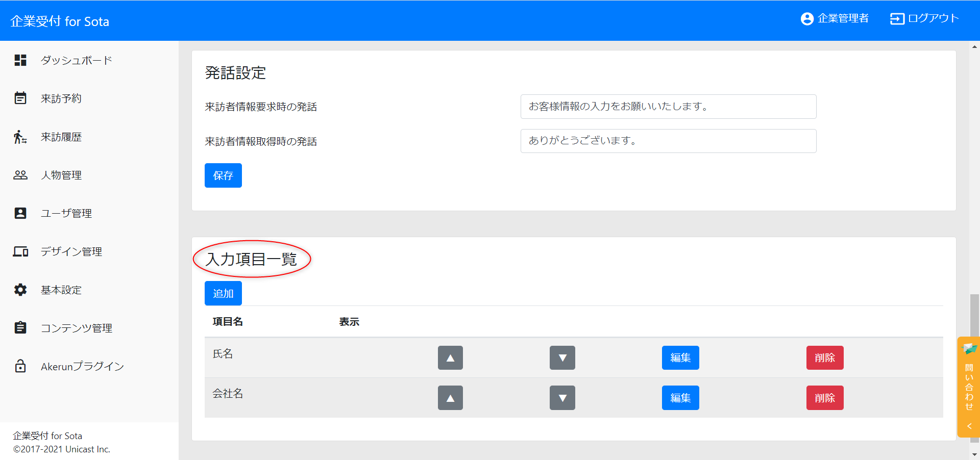Click the 来訪者情報取得時の発話 label

coord(261,141)
